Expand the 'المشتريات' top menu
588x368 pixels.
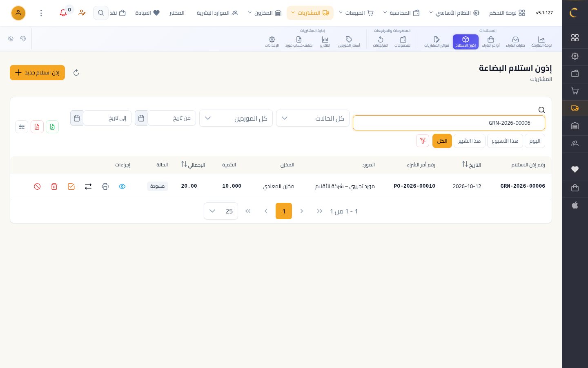(310, 13)
